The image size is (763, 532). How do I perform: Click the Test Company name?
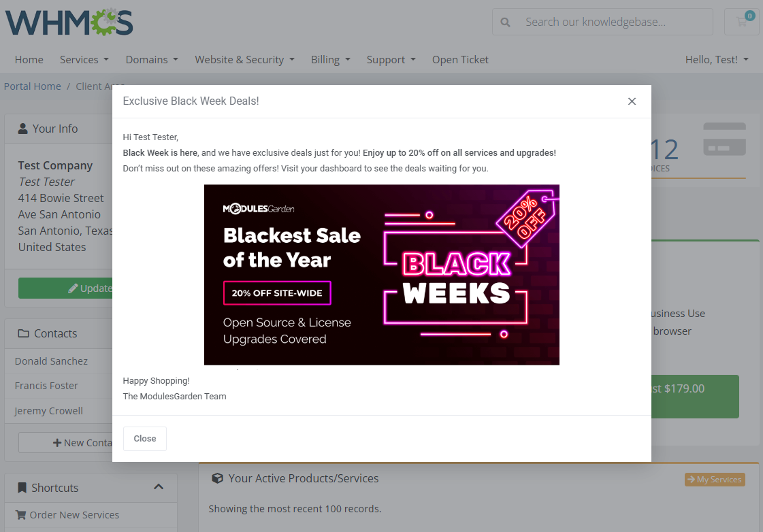56,165
